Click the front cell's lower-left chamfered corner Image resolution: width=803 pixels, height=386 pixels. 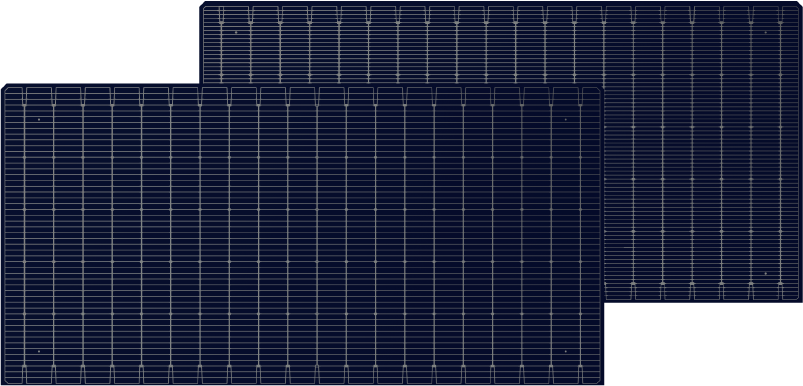4,382
